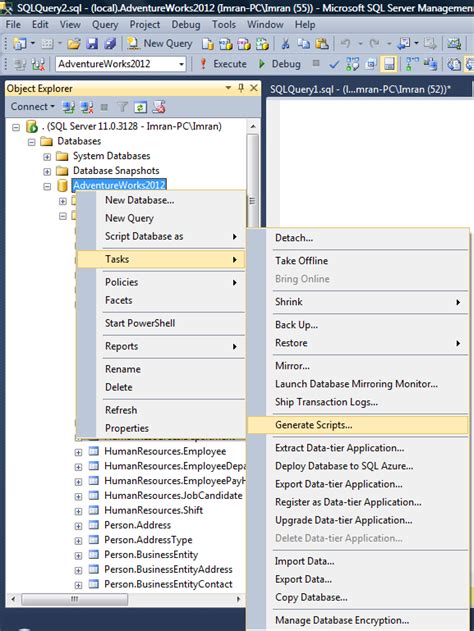Close the Object Explorer panel
Viewport: 474px width, 631px height.
coord(253,88)
